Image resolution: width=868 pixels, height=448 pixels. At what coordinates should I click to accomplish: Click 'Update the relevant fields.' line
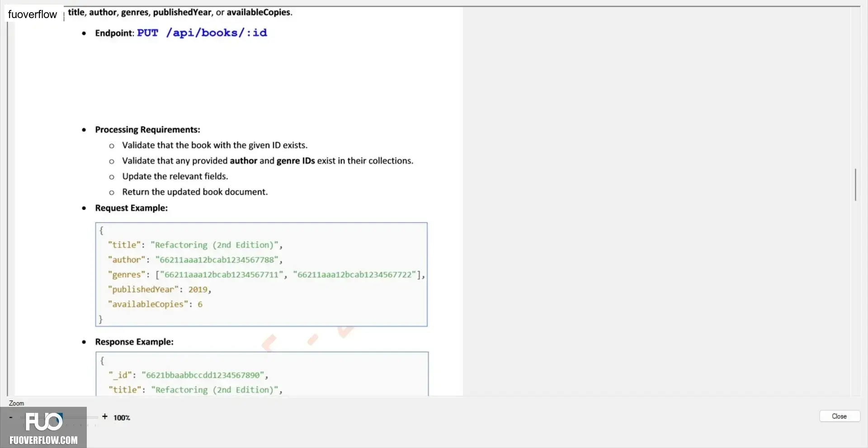(175, 176)
